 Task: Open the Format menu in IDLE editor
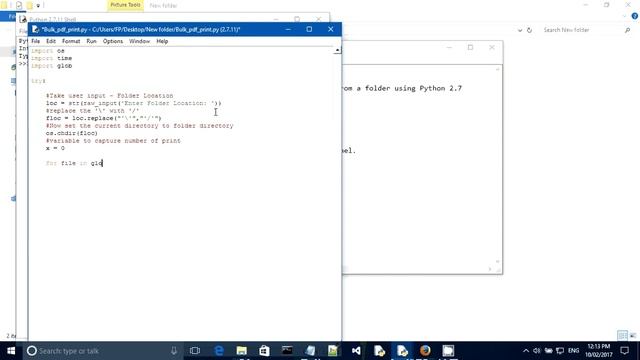(71, 41)
